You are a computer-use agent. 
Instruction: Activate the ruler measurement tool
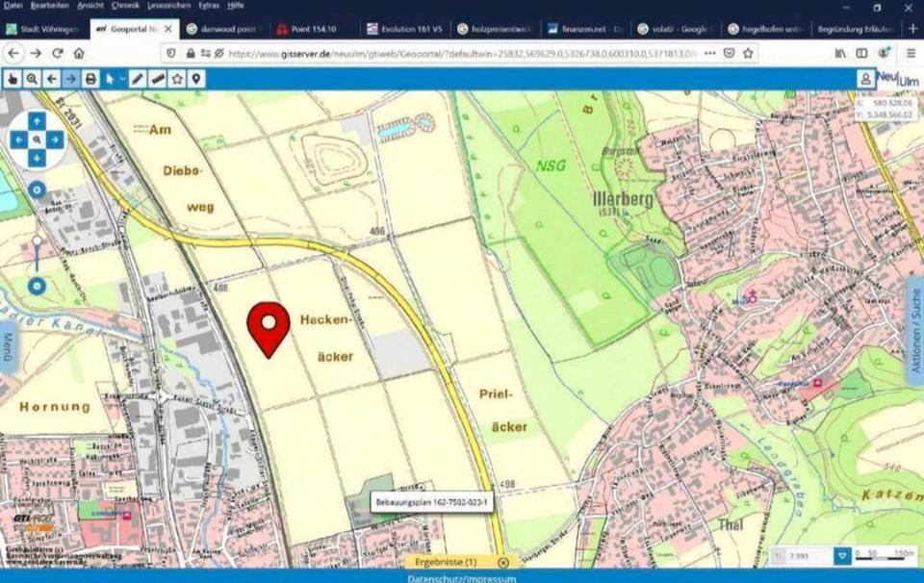(x=158, y=79)
